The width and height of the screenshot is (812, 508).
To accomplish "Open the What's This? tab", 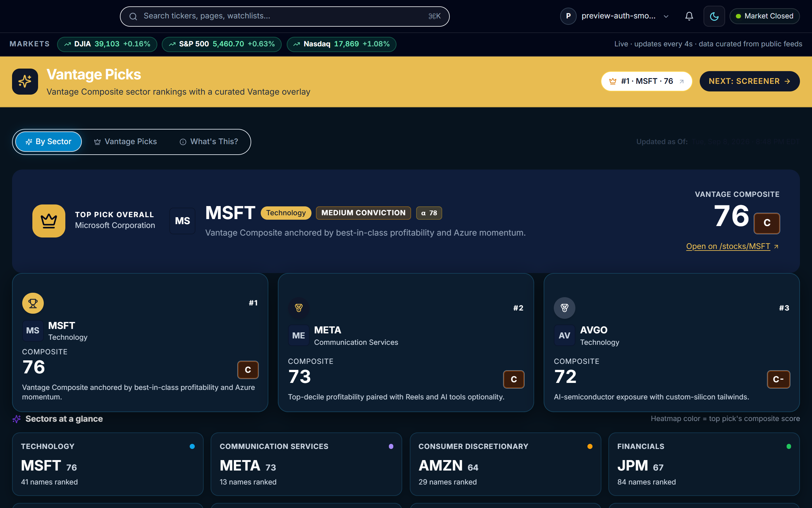I will 209,142.
